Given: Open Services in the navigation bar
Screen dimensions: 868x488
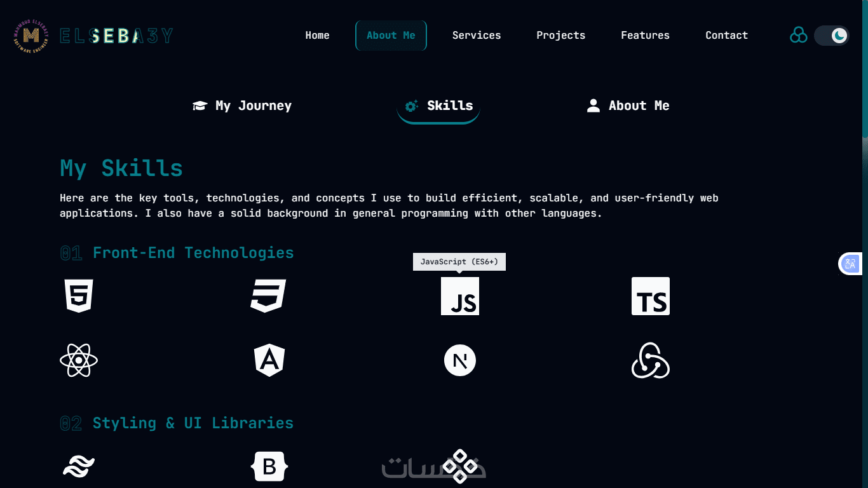Looking at the screenshot, I should [x=477, y=36].
